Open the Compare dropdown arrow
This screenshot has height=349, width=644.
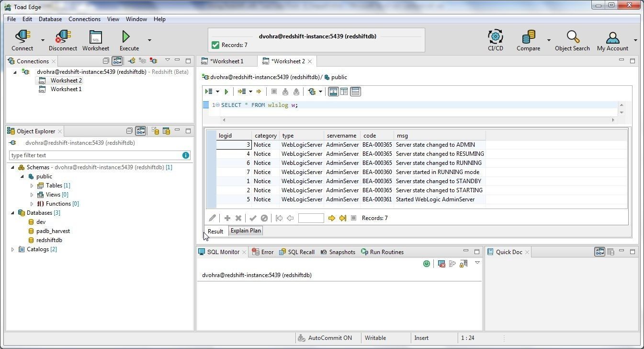(x=549, y=40)
